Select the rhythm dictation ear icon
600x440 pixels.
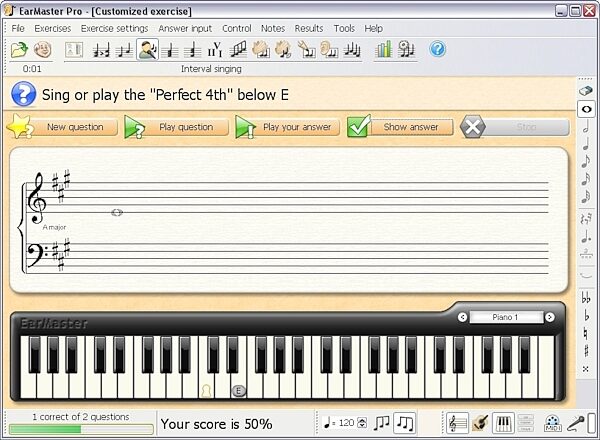329,50
